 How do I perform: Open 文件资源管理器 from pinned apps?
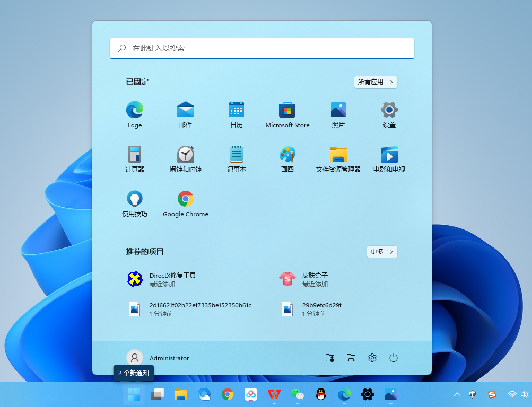[x=338, y=159]
